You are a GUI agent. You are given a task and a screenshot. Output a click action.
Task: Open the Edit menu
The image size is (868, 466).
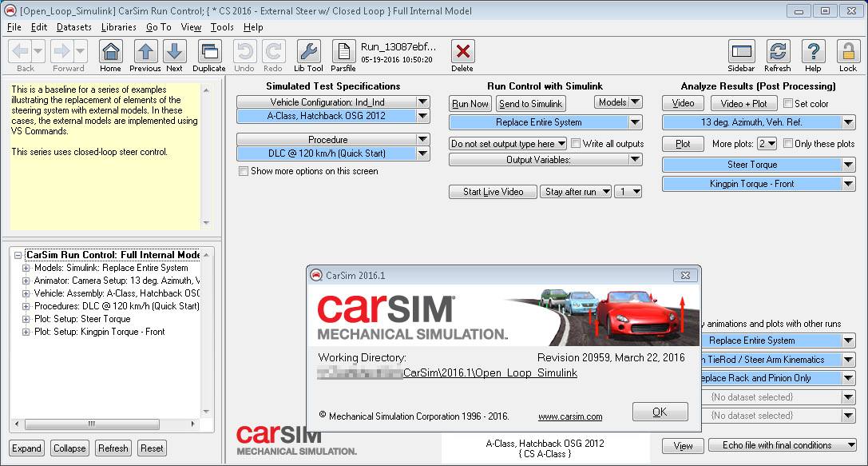tap(39, 27)
